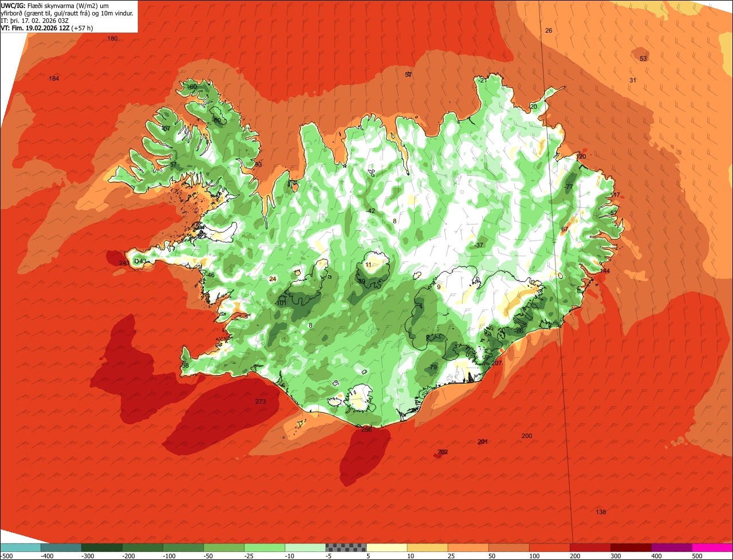Image resolution: width=733 pixels, height=560 pixels.
Task: Click the value 201 in the southern sea
Action: click(x=483, y=441)
